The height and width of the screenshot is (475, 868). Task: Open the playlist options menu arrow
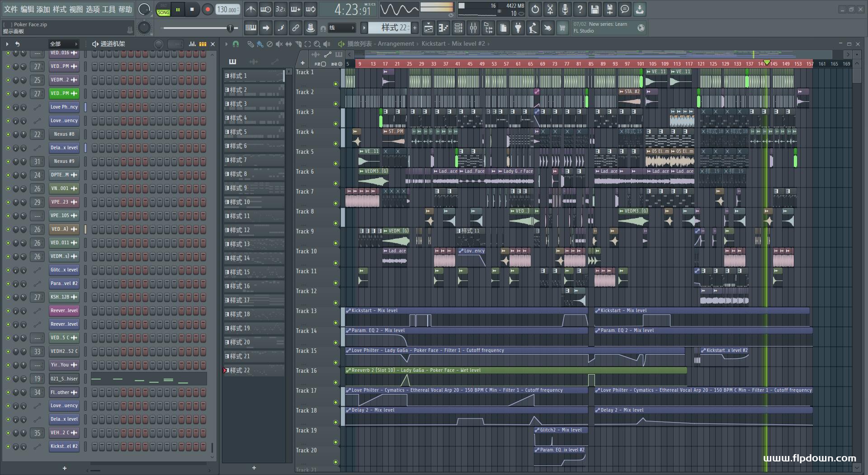[226, 44]
